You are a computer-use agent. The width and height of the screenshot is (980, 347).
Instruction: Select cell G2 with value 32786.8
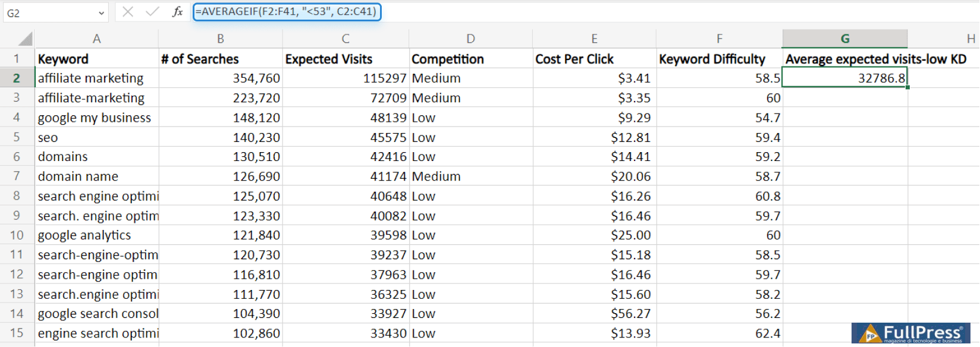pos(844,78)
